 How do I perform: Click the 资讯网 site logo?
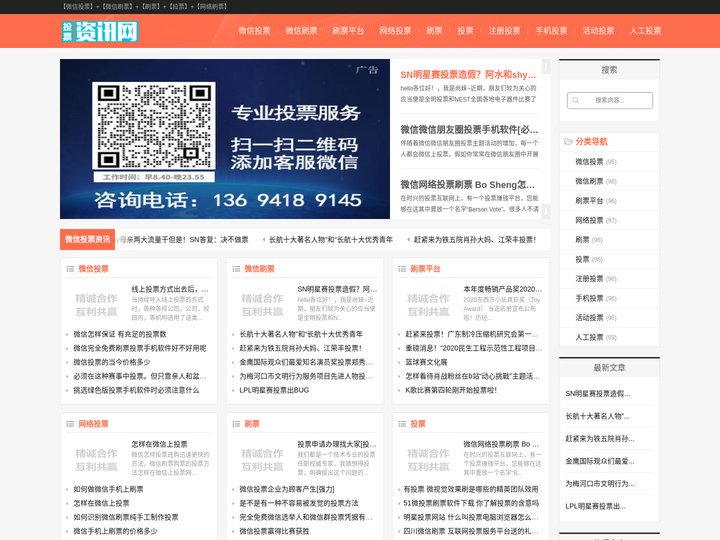point(100,31)
